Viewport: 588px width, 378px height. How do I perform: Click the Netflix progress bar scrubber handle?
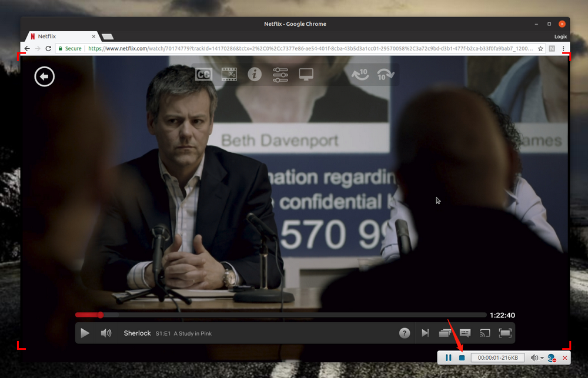(x=101, y=315)
